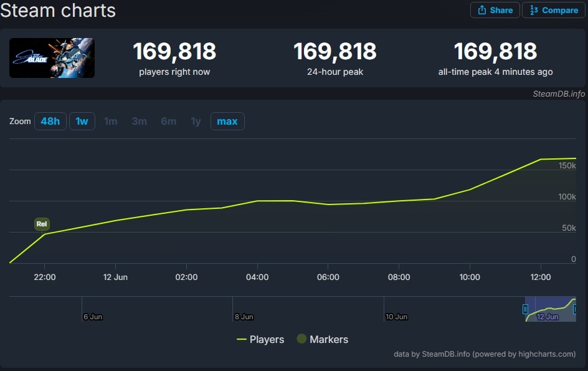Click the 10 Jun navigator date label
Image resolution: width=588 pixels, height=371 pixels.
tap(396, 317)
